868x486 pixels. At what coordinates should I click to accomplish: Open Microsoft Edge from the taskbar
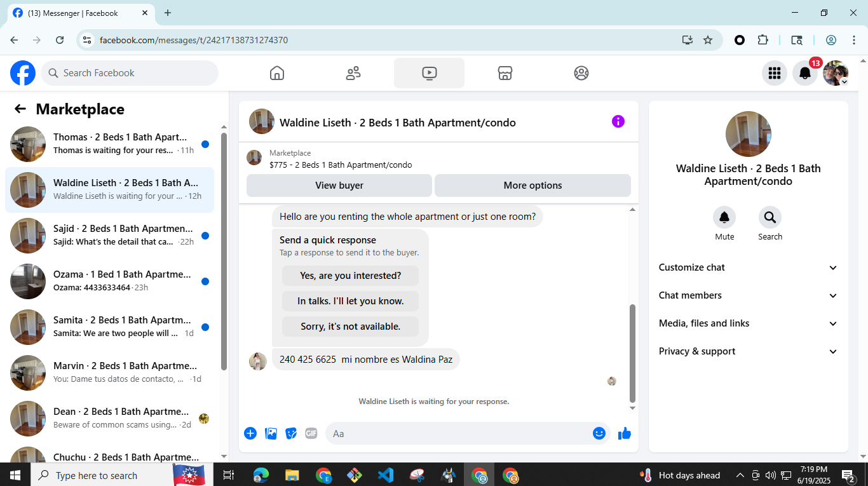point(261,475)
